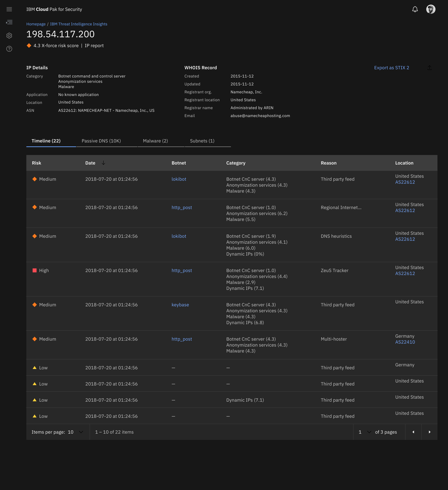
Task: Click the AS22612: NAMECHEAP-NET ASN value
Action: [x=106, y=110]
